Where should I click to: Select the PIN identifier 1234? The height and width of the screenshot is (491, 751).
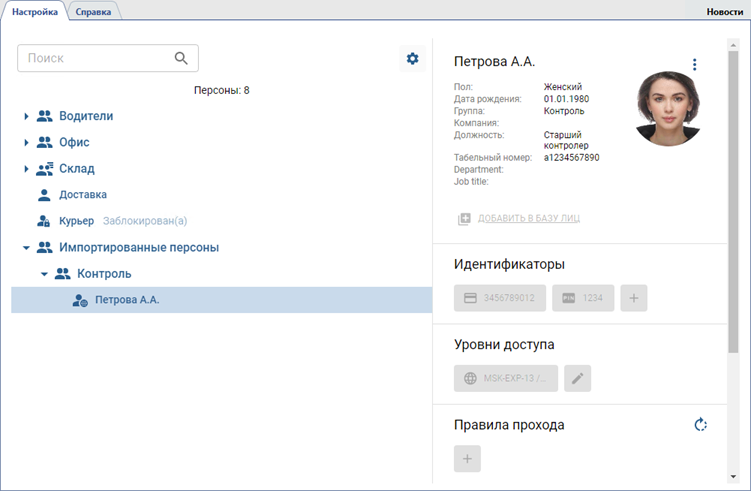(582, 298)
